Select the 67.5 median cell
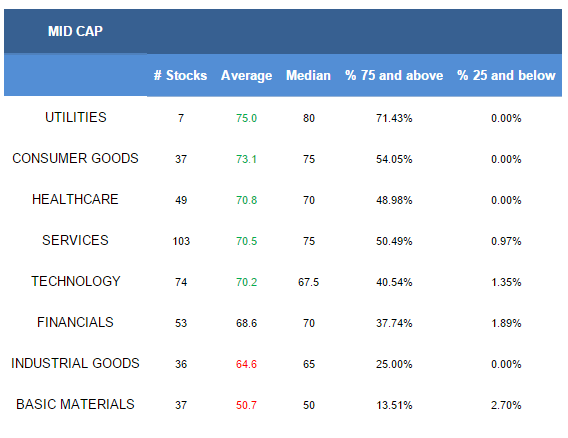568x438 pixels. (x=309, y=282)
